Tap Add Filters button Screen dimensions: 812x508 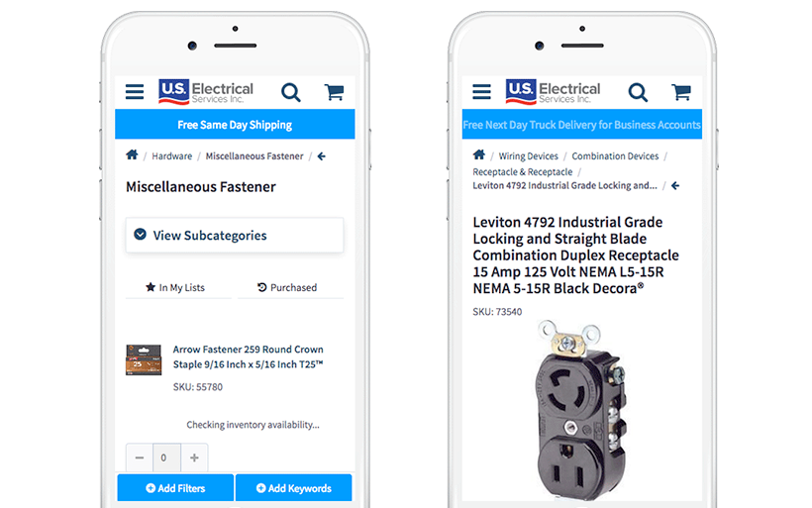point(175,488)
